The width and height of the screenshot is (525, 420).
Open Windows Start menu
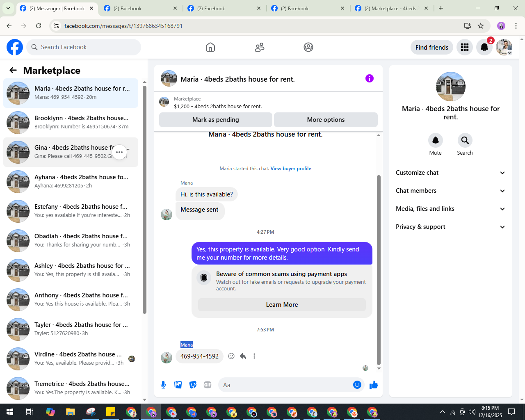pos(10,412)
